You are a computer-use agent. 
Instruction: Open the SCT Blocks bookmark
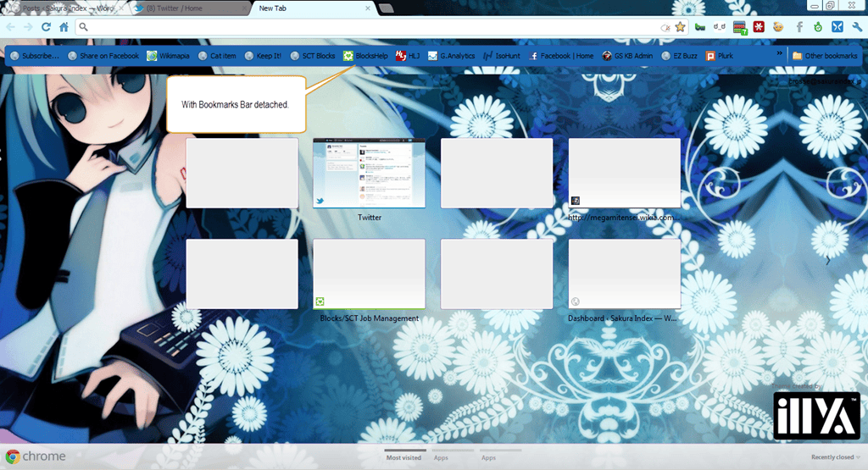[313, 56]
